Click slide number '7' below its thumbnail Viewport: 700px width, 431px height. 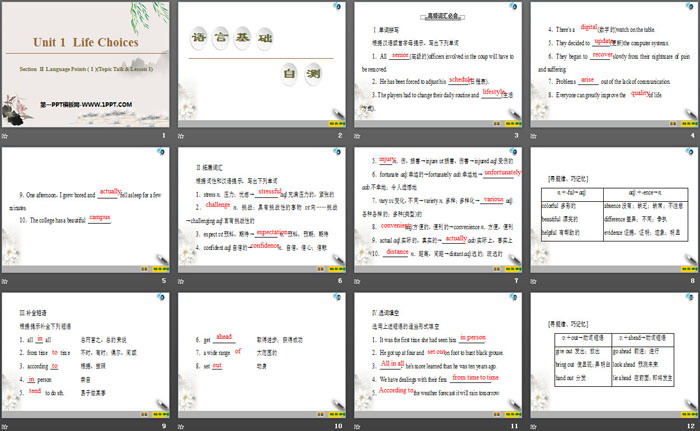517,280
